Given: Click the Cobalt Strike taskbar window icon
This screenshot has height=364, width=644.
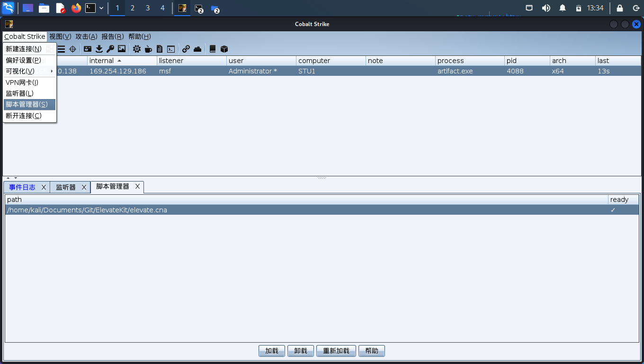Looking at the screenshot, I should [182, 8].
